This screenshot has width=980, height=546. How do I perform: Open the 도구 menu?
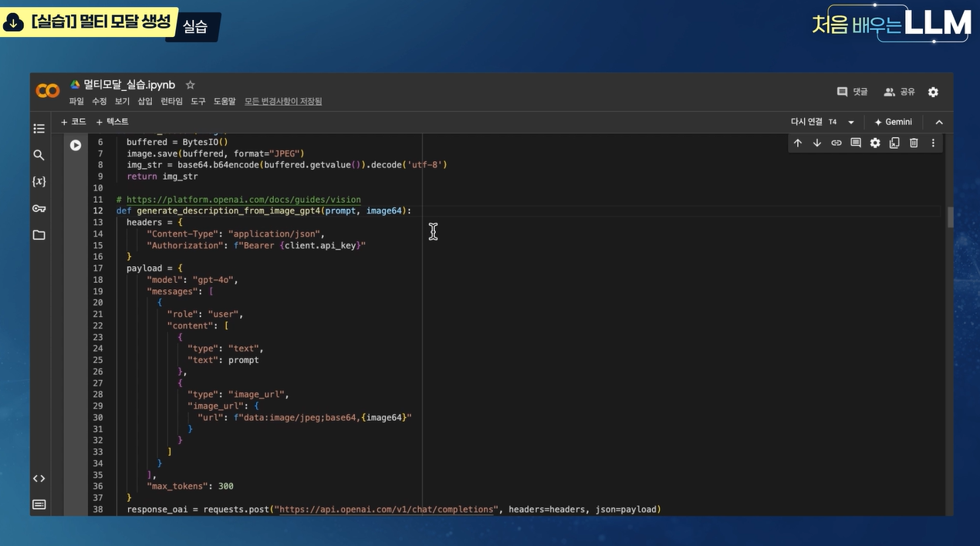tap(198, 101)
